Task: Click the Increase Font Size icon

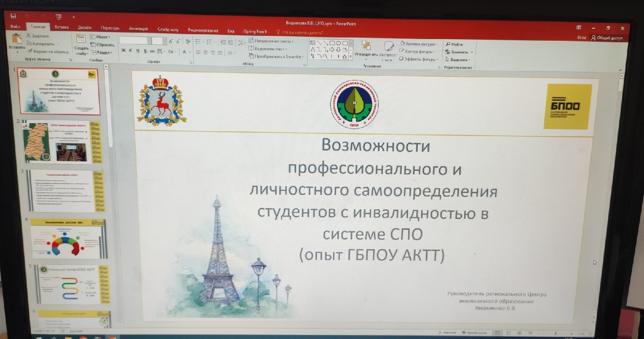Action: point(171,41)
